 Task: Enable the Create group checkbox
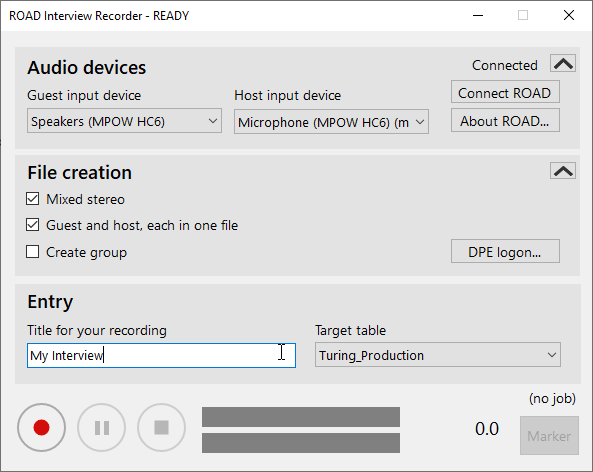[x=33, y=252]
